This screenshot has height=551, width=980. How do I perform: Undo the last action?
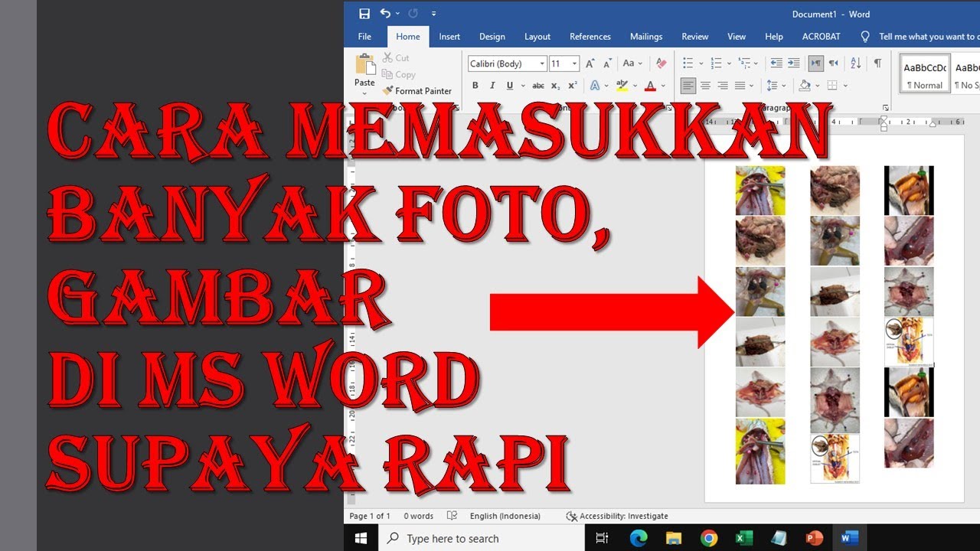385,14
